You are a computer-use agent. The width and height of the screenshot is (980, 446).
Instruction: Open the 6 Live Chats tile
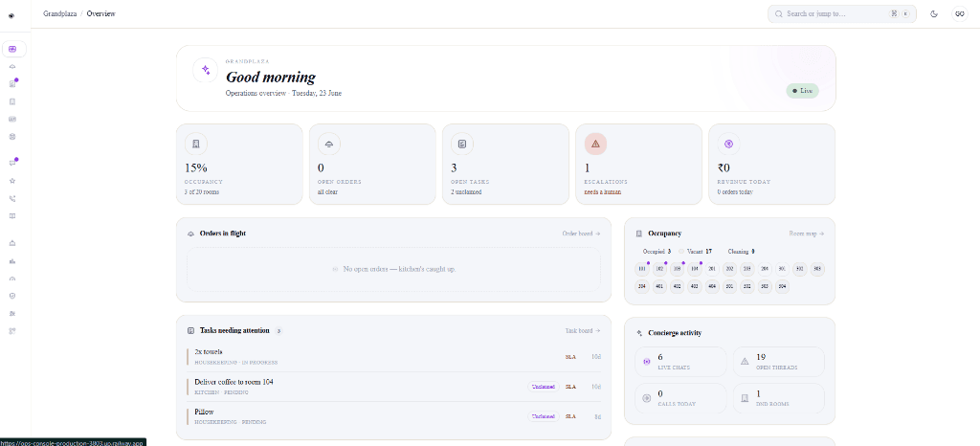coord(680,362)
